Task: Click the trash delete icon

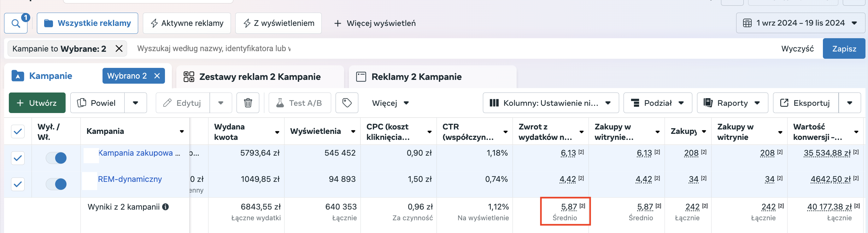Action: tap(248, 103)
